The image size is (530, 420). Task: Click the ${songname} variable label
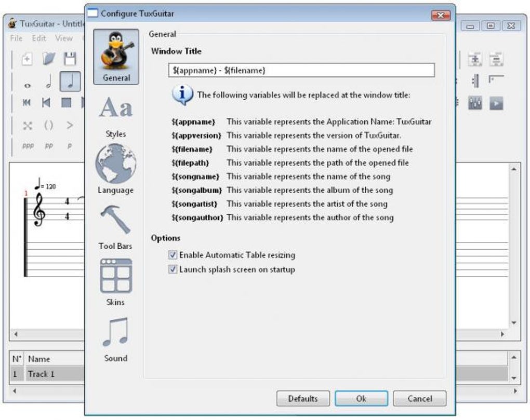click(x=195, y=177)
